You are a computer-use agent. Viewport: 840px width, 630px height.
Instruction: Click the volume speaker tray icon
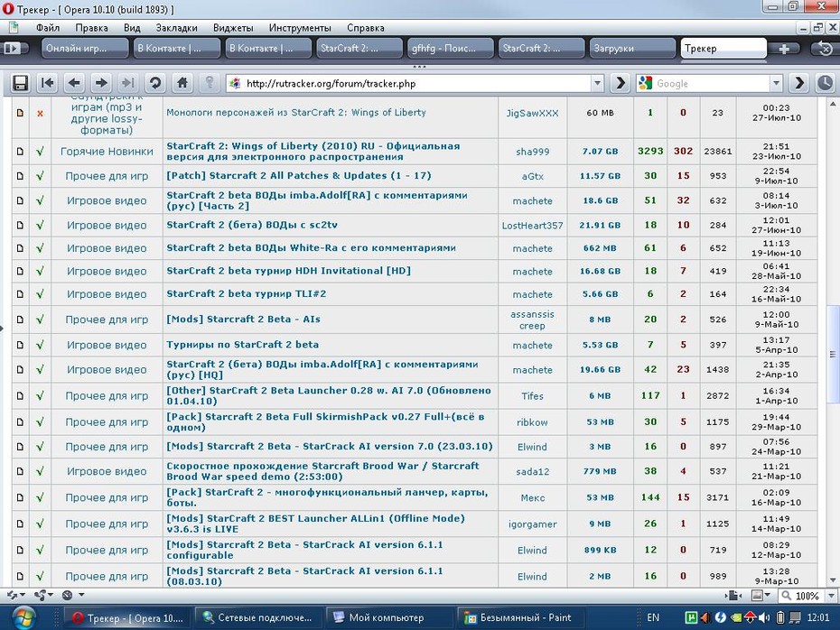tap(765, 617)
